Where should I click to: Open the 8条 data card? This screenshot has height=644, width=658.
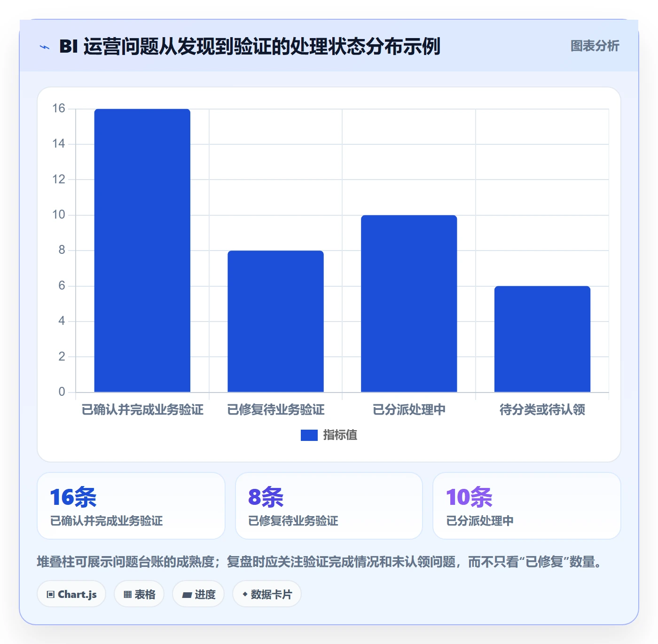[x=329, y=506]
